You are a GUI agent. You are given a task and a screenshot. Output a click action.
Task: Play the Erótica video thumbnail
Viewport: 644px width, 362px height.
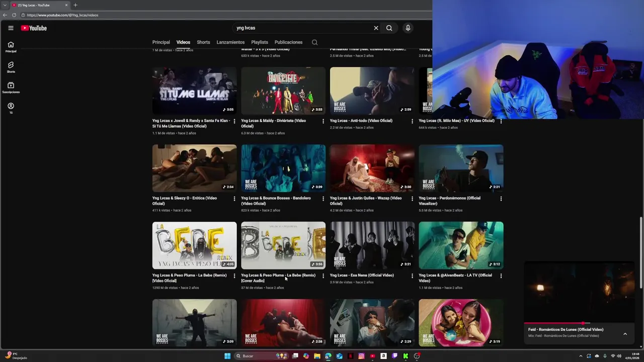click(x=194, y=168)
